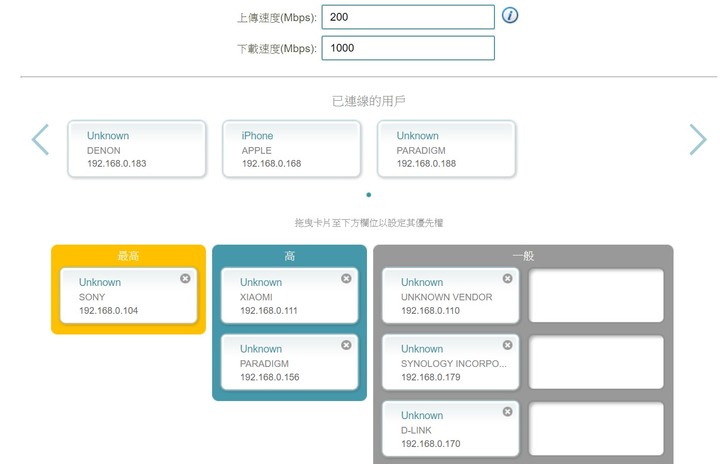Viewport: 720px width, 464px height.
Task: Click the 最高 priority column header
Action: point(129,256)
